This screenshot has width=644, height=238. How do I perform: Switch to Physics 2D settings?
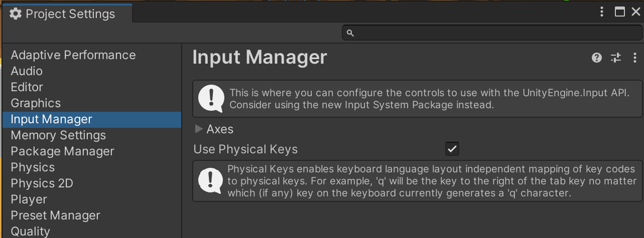point(42,183)
